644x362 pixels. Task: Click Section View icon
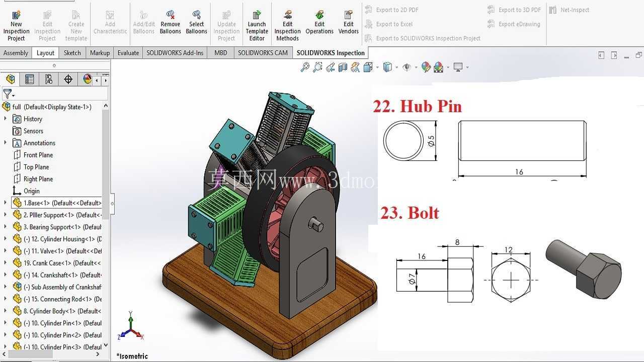pyautogui.click(x=343, y=67)
